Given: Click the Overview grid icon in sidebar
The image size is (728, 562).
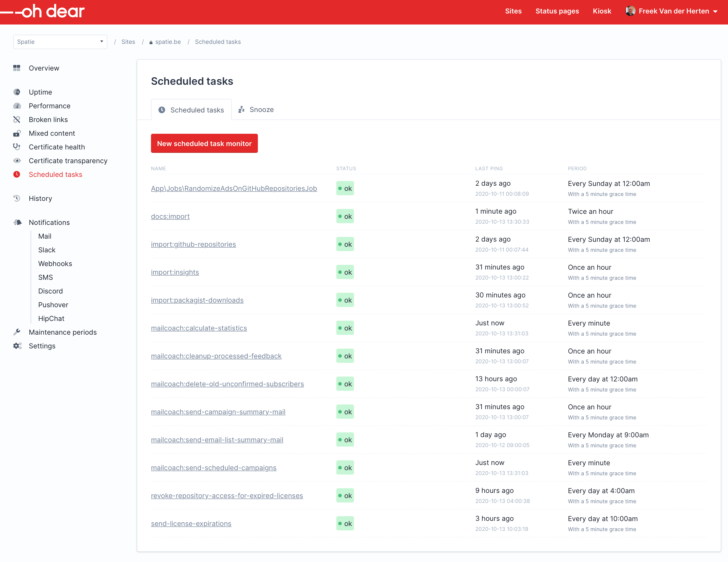Looking at the screenshot, I should [x=17, y=68].
